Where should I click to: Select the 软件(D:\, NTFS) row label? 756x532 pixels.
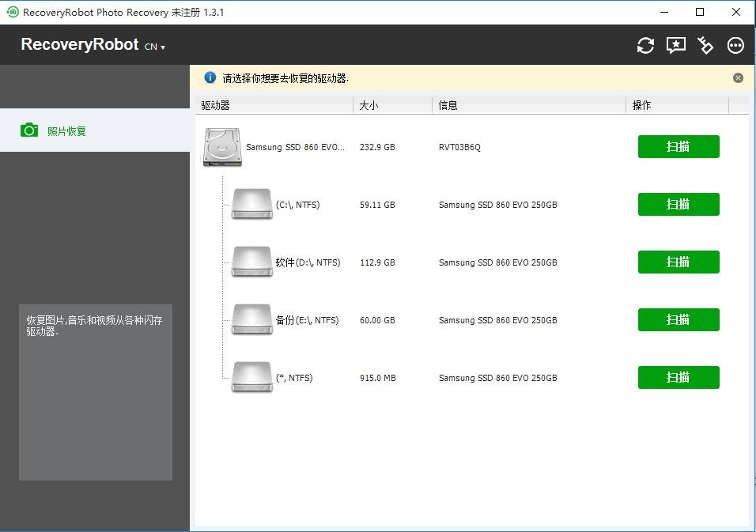click(x=308, y=262)
